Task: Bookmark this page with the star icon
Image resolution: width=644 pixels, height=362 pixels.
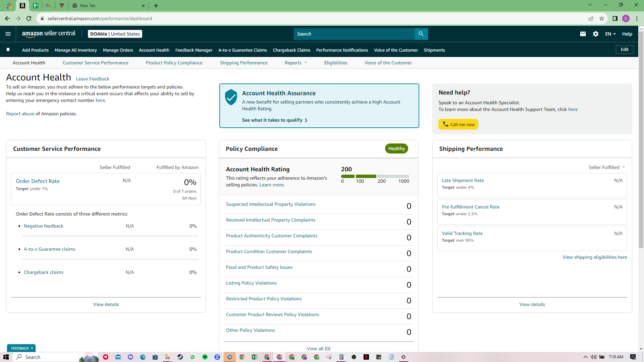Action: click(602, 18)
